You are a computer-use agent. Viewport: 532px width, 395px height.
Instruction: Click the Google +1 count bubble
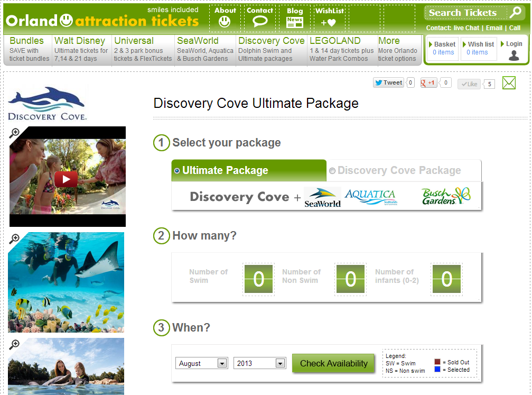445,82
